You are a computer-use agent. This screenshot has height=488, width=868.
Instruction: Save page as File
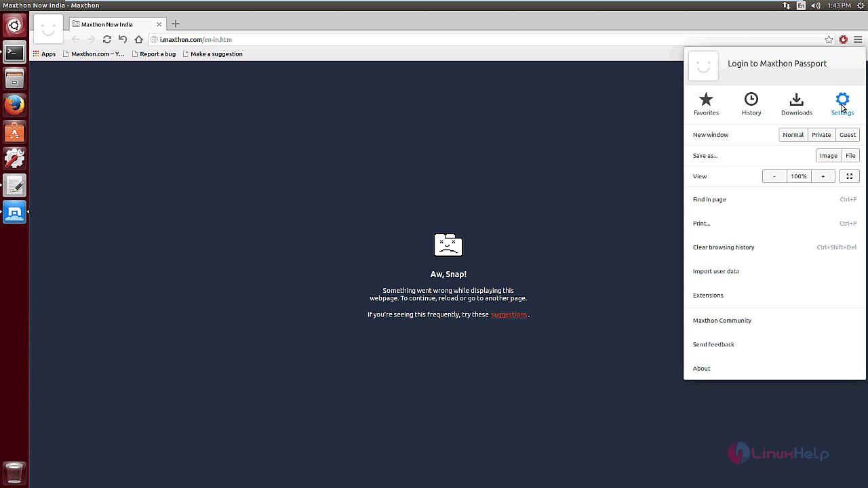850,156
